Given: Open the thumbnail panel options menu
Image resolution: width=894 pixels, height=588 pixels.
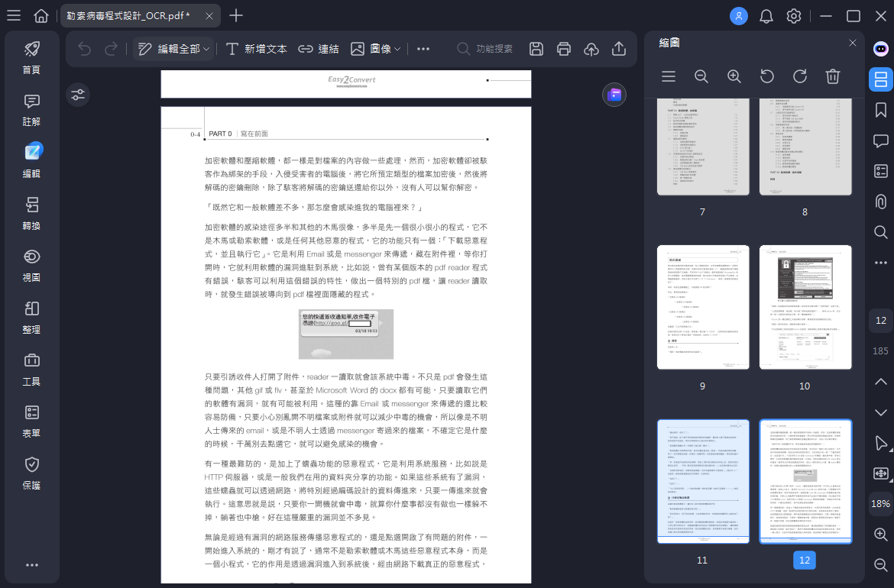Looking at the screenshot, I should [x=669, y=76].
